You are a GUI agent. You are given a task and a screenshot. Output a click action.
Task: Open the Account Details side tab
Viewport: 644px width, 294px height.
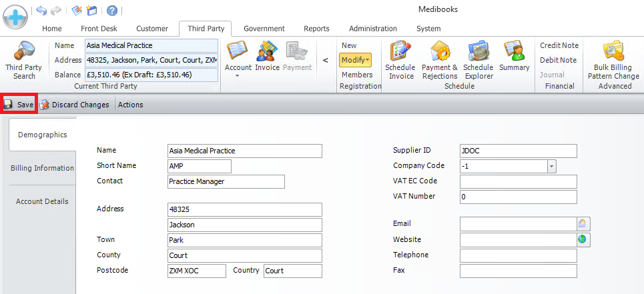click(42, 201)
